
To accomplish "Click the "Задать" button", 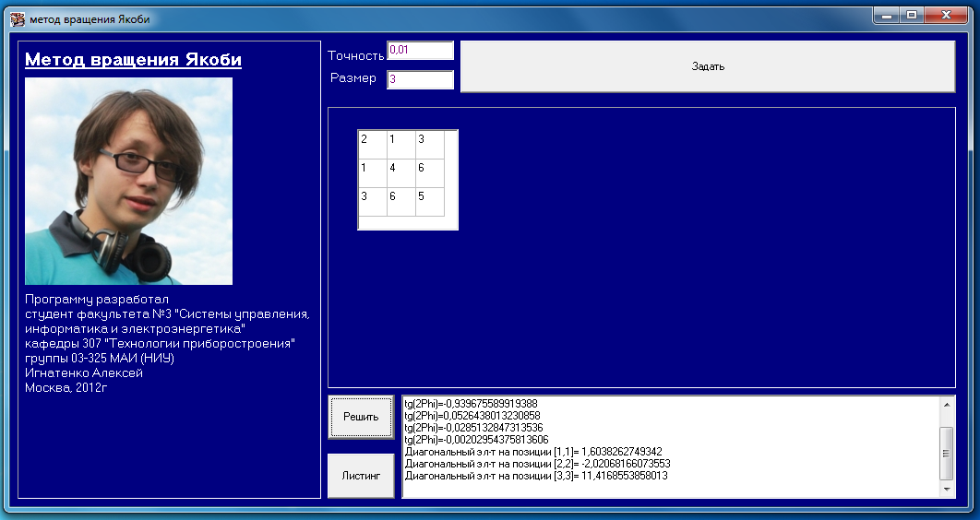I will tap(708, 66).
